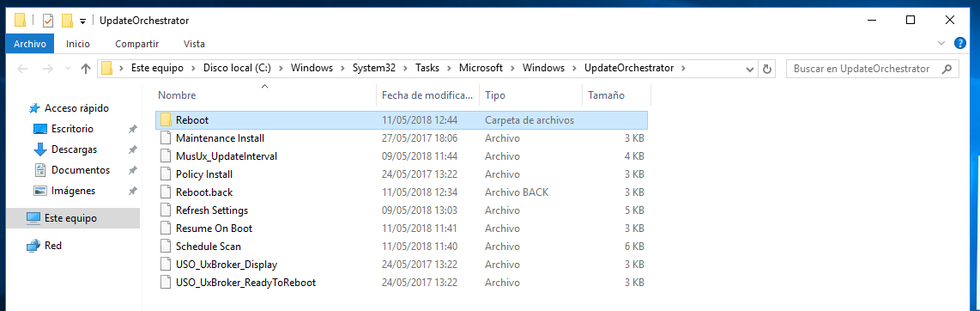Click Microsoft in the breadcrumb path
Image resolution: width=980 pixels, height=311 pixels.
point(481,68)
